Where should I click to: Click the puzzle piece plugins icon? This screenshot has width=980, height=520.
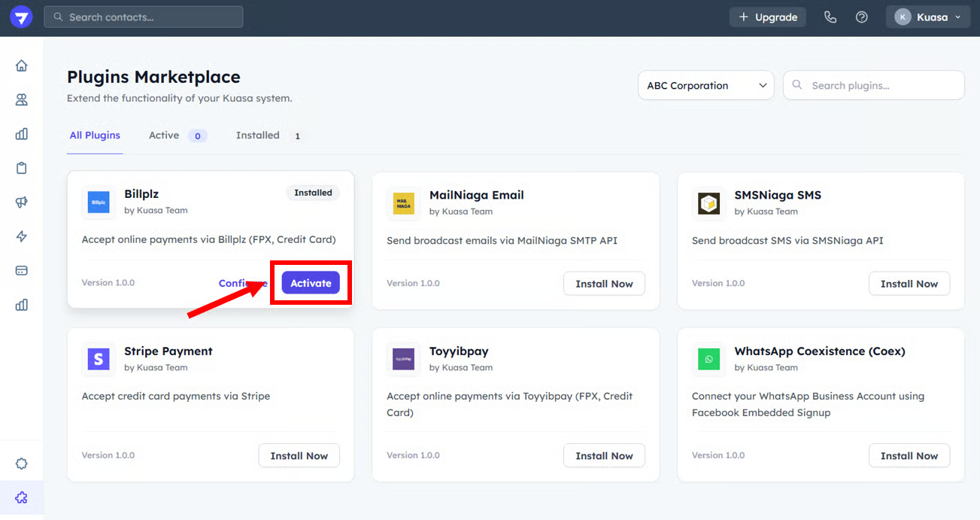point(21,497)
